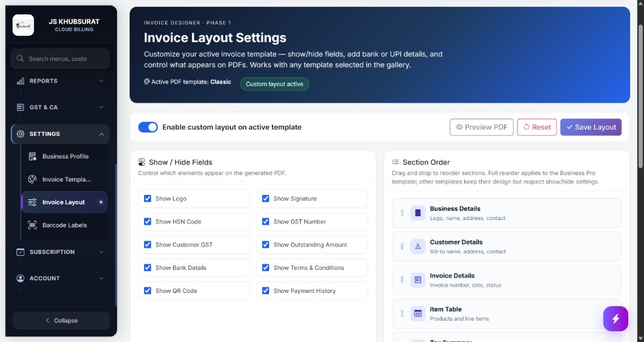Open the lightning bolt quick action button
644x342 pixels.
pyautogui.click(x=615, y=319)
